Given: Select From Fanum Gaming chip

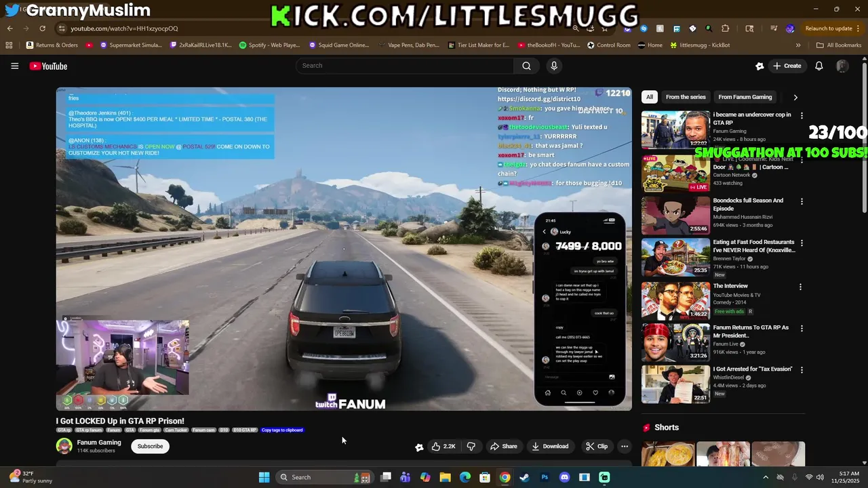Looking at the screenshot, I should click(x=745, y=97).
